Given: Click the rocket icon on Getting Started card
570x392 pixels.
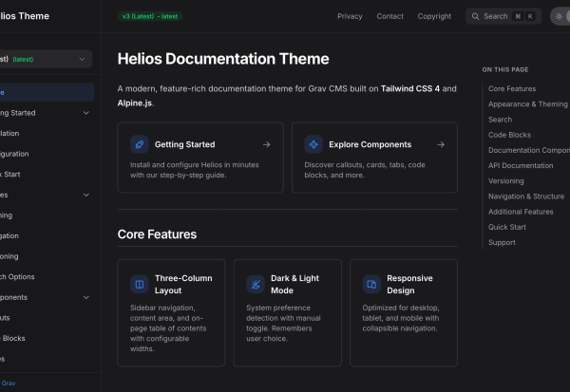Looking at the screenshot, I should (140, 144).
